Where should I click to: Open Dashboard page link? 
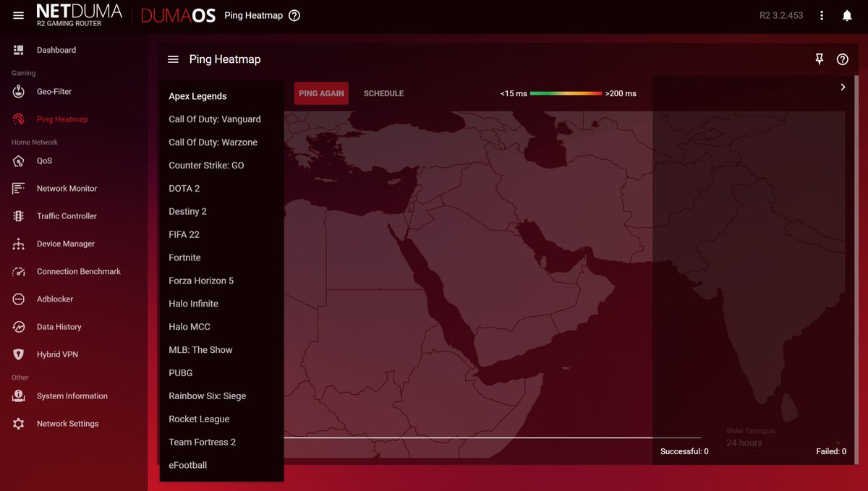point(56,50)
